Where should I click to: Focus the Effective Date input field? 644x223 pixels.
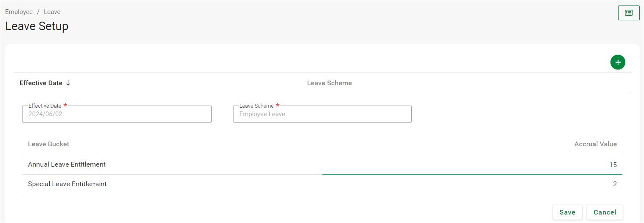click(117, 114)
